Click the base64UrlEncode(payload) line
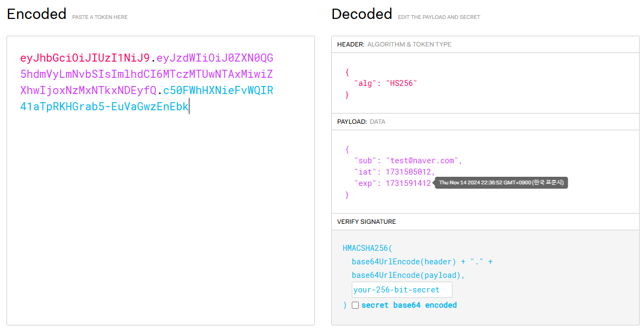This screenshot has width=644, height=333. pyautogui.click(x=408, y=275)
